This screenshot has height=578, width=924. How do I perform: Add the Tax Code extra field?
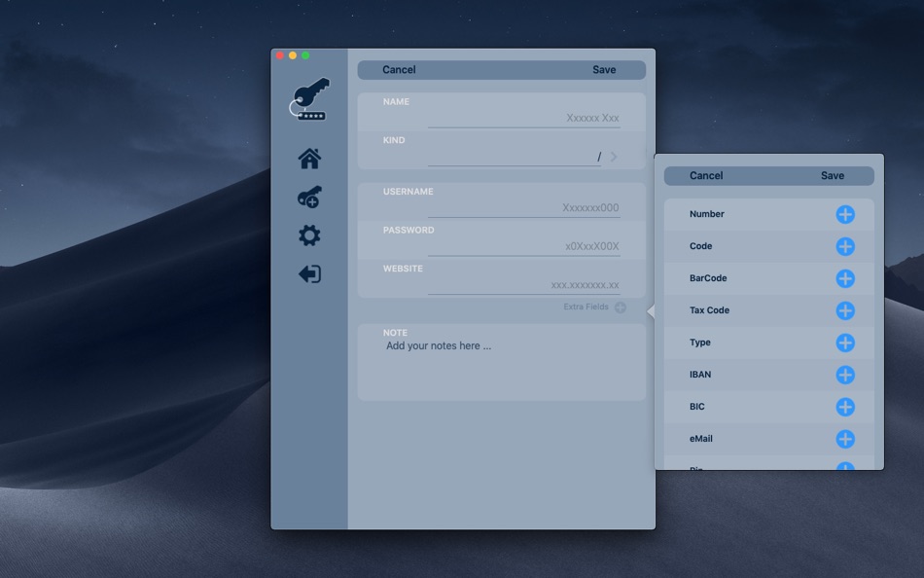845,310
